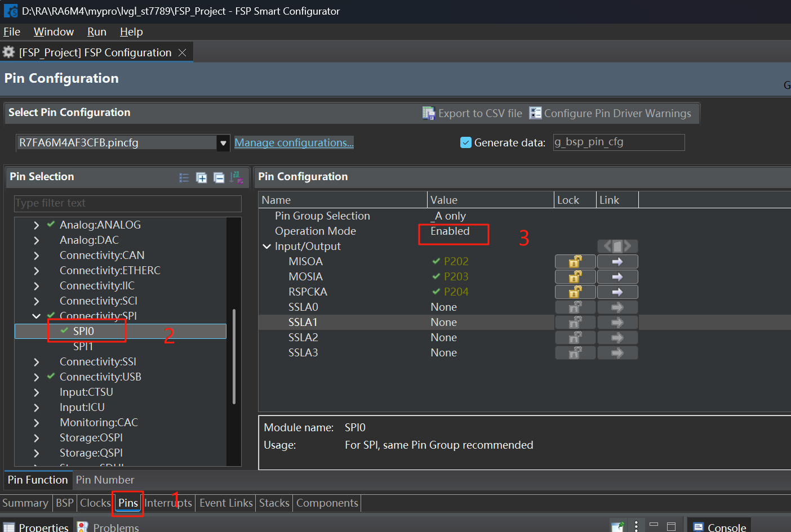Open the pin configuration file dropdown
Screen dimensions: 791x532
click(x=224, y=143)
